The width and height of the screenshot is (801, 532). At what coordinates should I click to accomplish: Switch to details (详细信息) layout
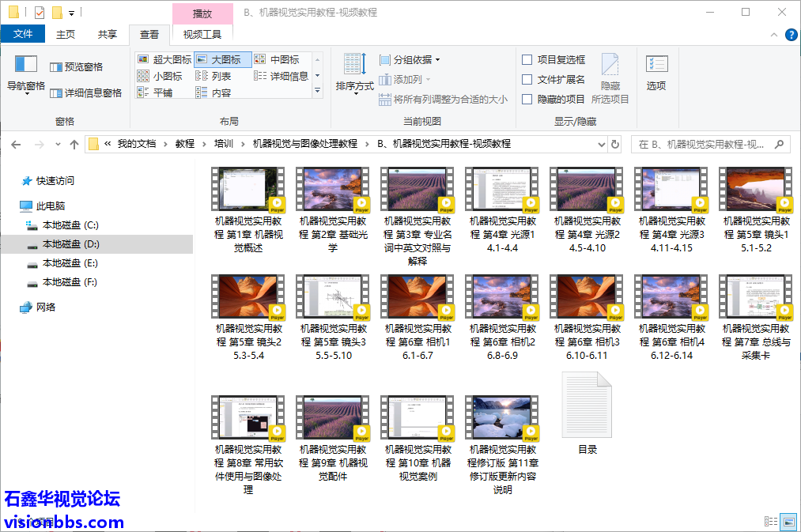click(281, 76)
